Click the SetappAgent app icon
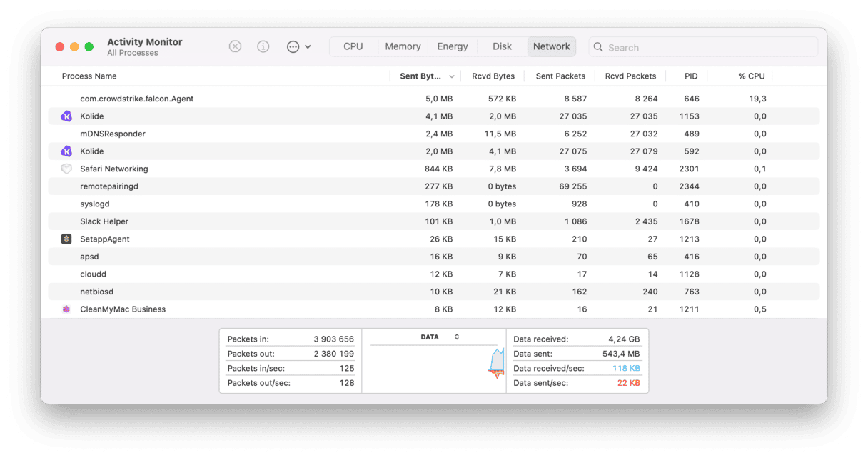Viewport: 868px width, 458px height. 66,239
